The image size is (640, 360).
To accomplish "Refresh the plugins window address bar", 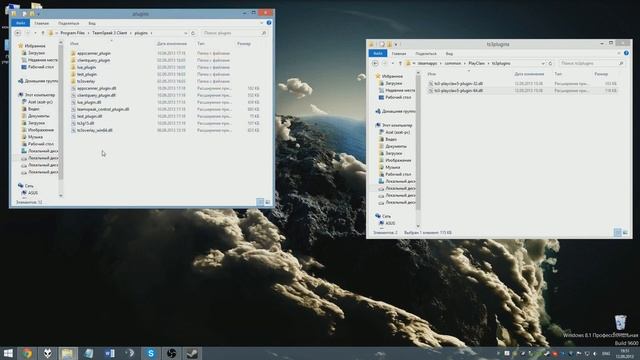I will [193, 33].
